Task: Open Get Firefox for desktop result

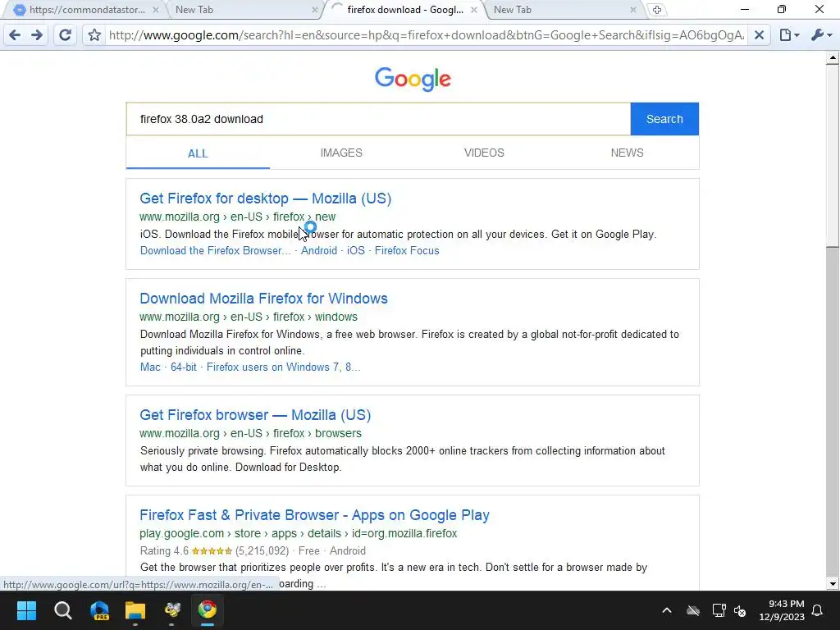Action: [x=265, y=199]
